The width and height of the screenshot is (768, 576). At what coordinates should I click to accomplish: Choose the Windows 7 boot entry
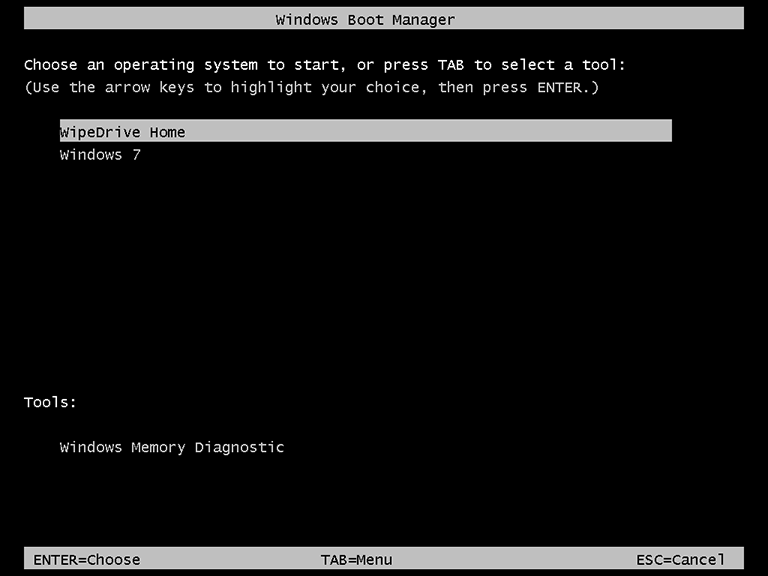[x=100, y=155]
